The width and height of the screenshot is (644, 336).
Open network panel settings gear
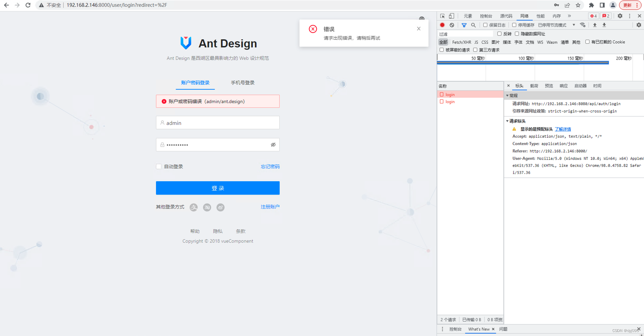point(639,25)
